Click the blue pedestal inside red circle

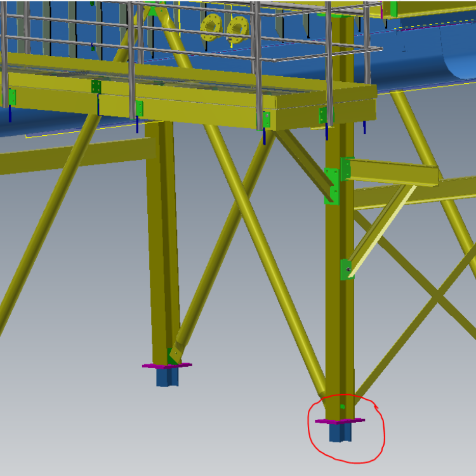pos(340,432)
